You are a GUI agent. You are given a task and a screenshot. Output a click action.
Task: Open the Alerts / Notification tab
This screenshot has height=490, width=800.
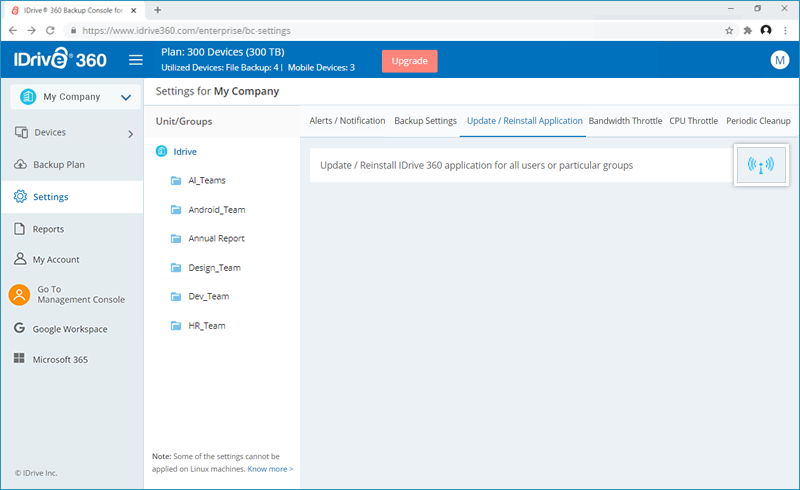[x=347, y=121]
